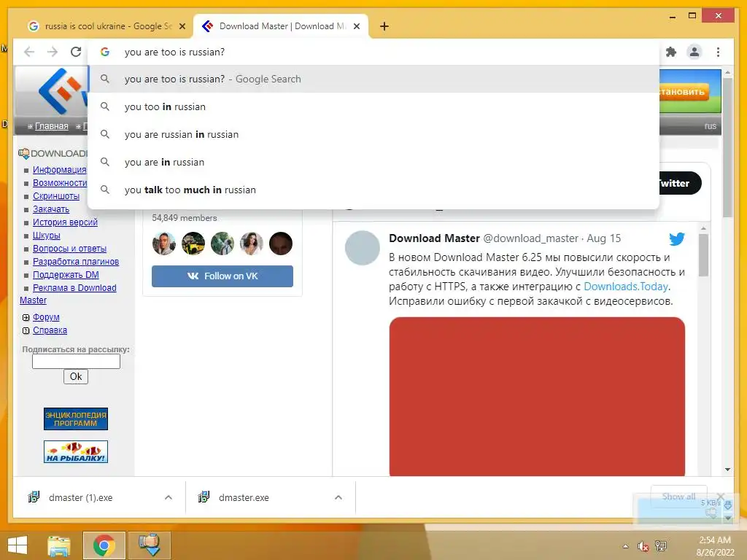Click the Download Master tweet avatar

pos(362,248)
